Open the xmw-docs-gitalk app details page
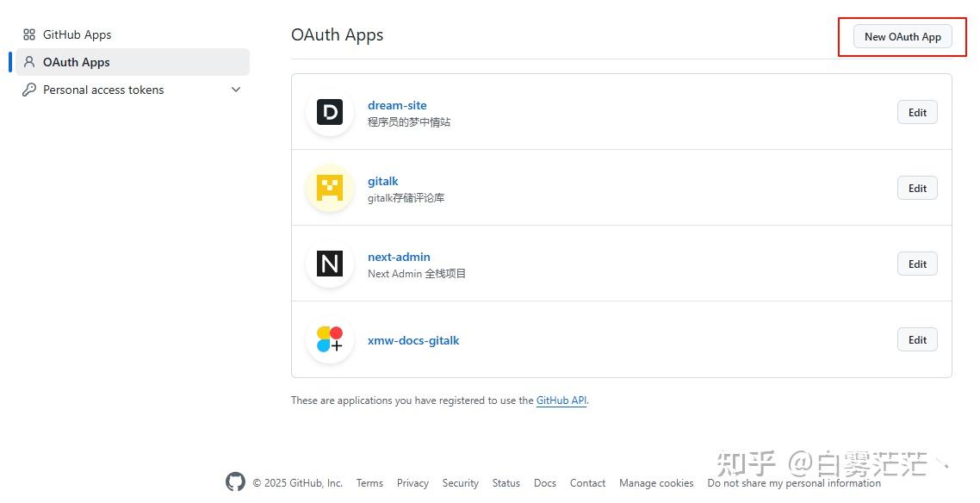 tap(413, 340)
